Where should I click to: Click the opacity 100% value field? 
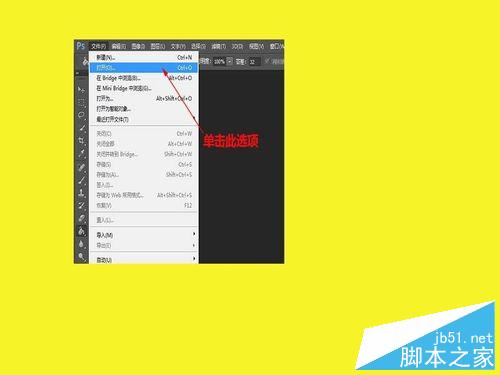click(219, 62)
